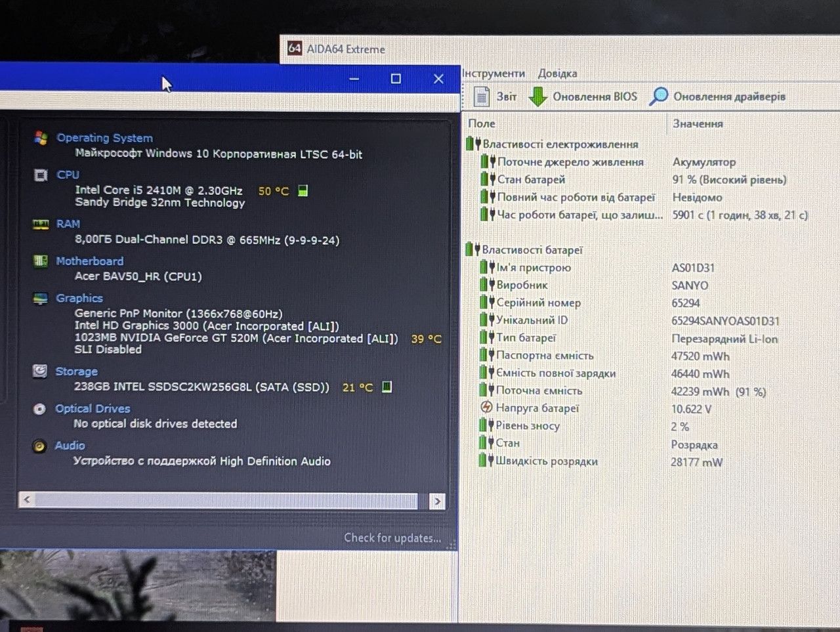This screenshot has width=840, height=632.
Task: Launch Оновлення BIOS from the AIDA64 toolbar
Action: tap(583, 96)
